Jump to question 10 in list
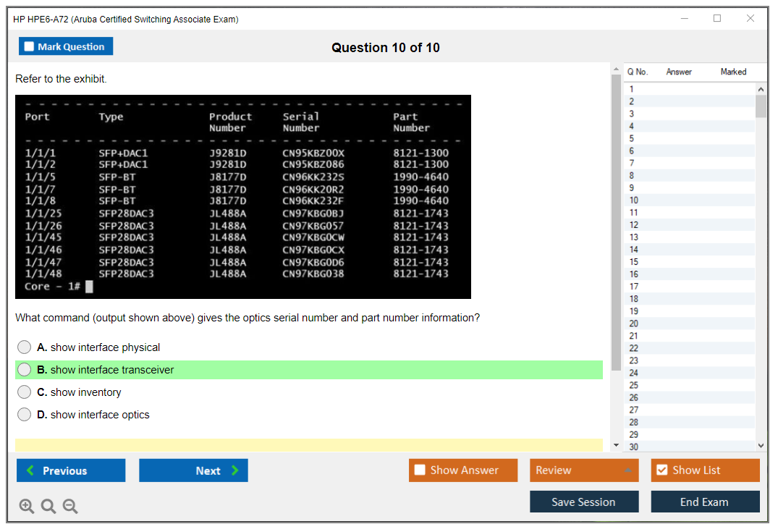Viewport: 778px width, 532px height. [634, 200]
